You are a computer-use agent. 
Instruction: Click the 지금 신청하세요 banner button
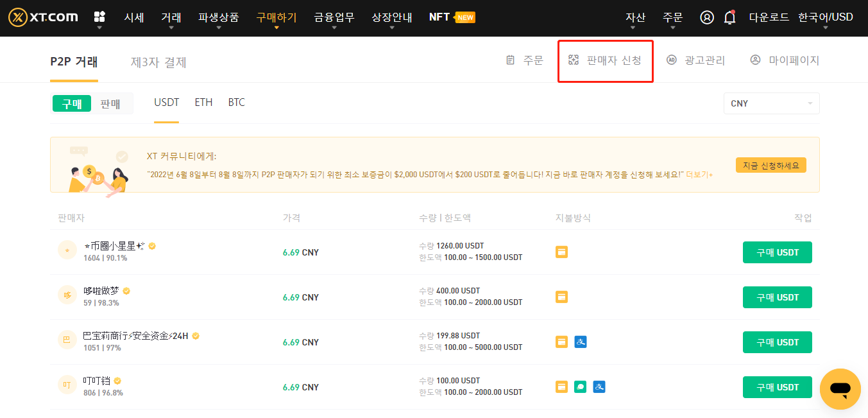tap(771, 165)
